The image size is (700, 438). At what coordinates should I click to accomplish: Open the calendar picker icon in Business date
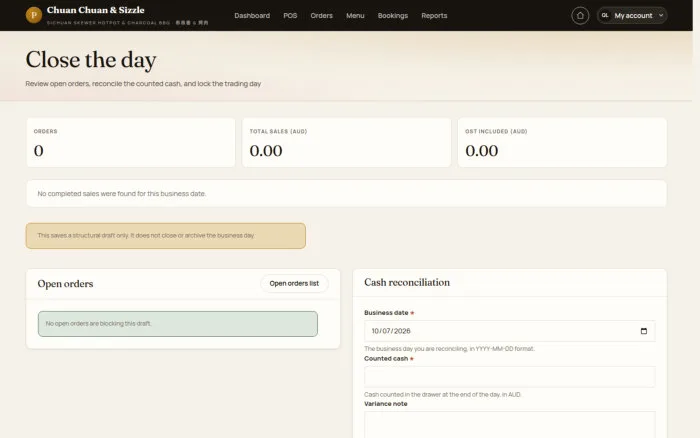coord(643,331)
